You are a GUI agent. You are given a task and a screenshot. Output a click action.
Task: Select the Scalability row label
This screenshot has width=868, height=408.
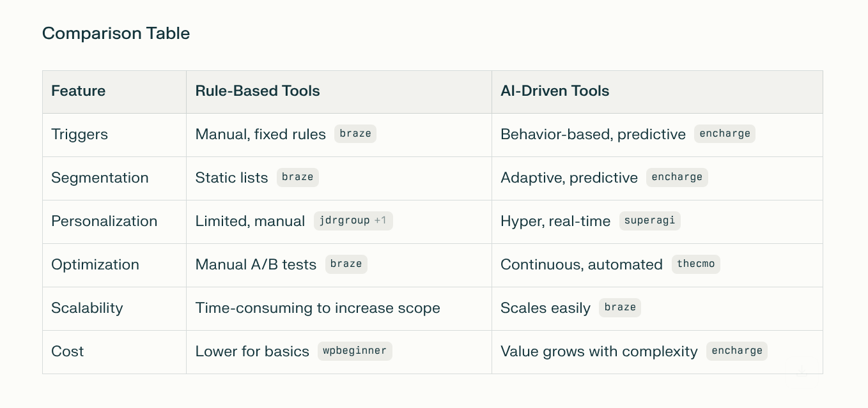(87, 308)
